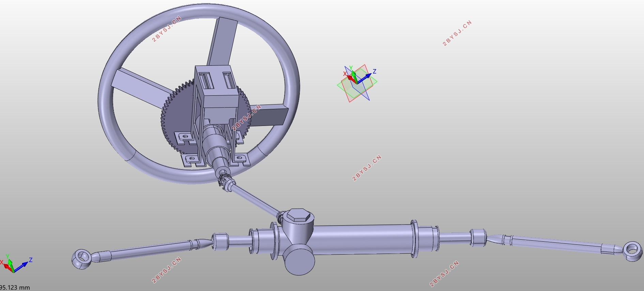644x291 pixels.
Task: Click the blue Z axis arrow of center triad
Action: [365, 78]
